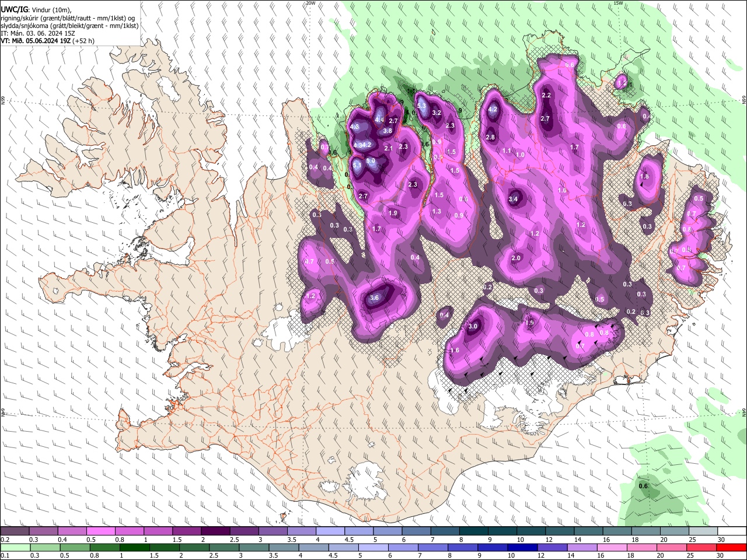Click the 3.0 snowfall value on map
The height and width of the screenshot is (560, 747).
(473, 327)
